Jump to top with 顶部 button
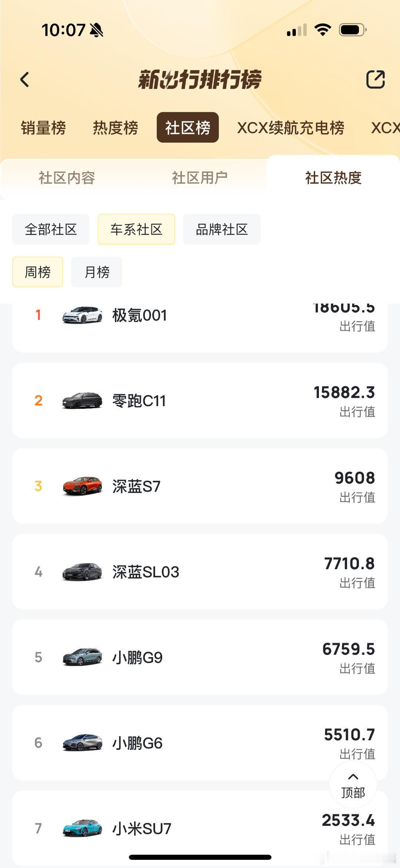This screenshot has height=868, width=400. [x=353, y=785]
